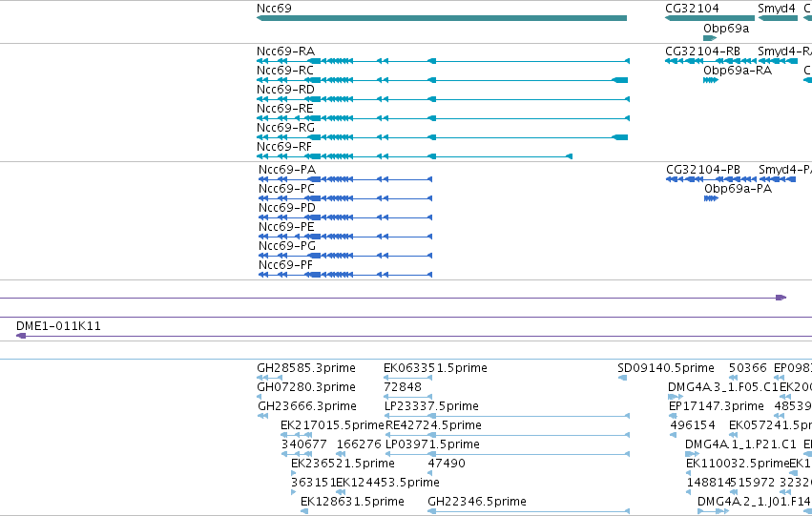Click the EK217015.5prime EST label
Viewport: 812px width, 516px height.
(x=332, y=425)
